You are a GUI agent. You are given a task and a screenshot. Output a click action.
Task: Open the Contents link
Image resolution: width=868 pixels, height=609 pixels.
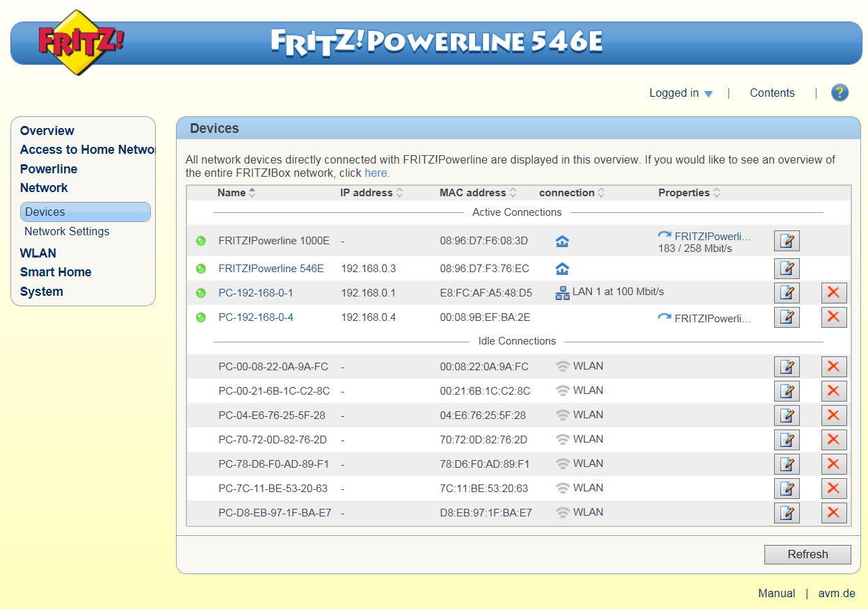pyautogui.click(x=772, y=93)
